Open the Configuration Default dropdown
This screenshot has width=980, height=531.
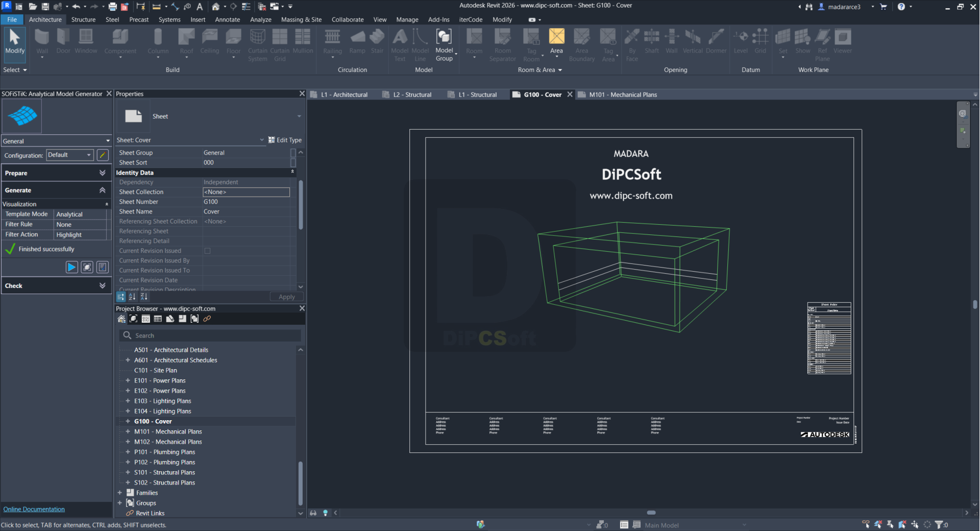(x=70, y=155)
